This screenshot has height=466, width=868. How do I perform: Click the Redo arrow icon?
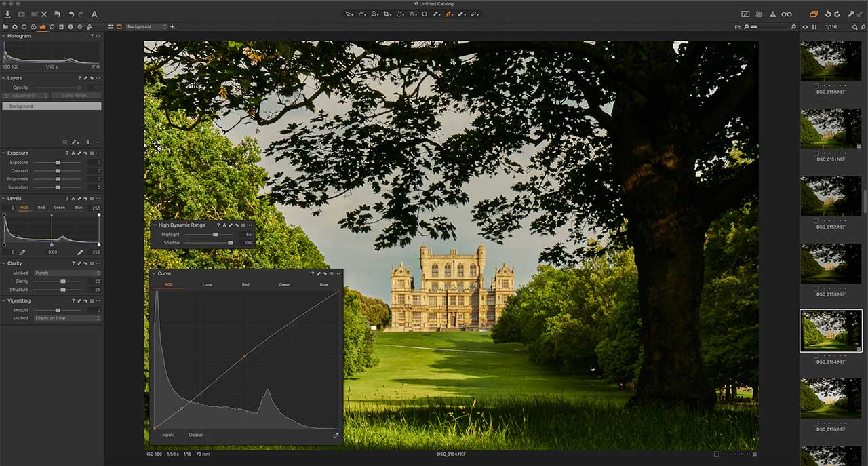click(81, 14)
